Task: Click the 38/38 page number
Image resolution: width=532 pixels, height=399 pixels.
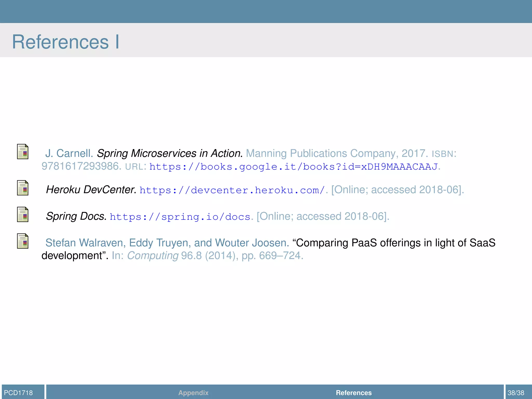Action: (516, 393)
